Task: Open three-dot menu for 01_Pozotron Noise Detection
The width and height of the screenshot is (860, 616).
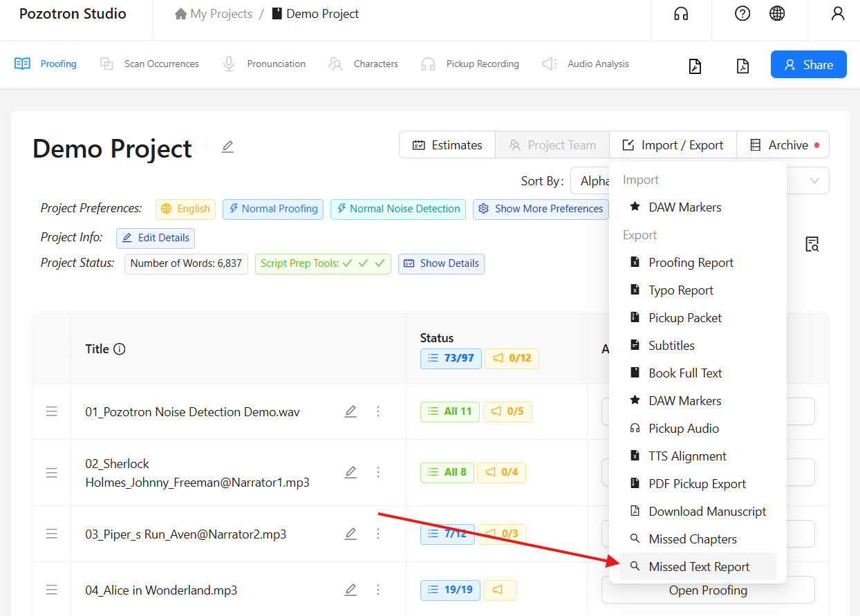Action: (x=378, y=411)
